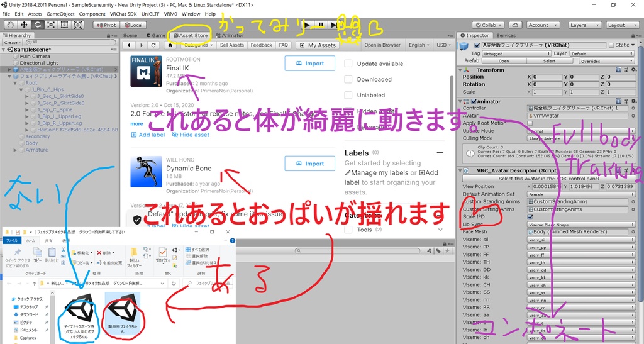Screen dimensions: 644x344
Task: Expand the Armature tree node
Action: (x=15, y=150)
